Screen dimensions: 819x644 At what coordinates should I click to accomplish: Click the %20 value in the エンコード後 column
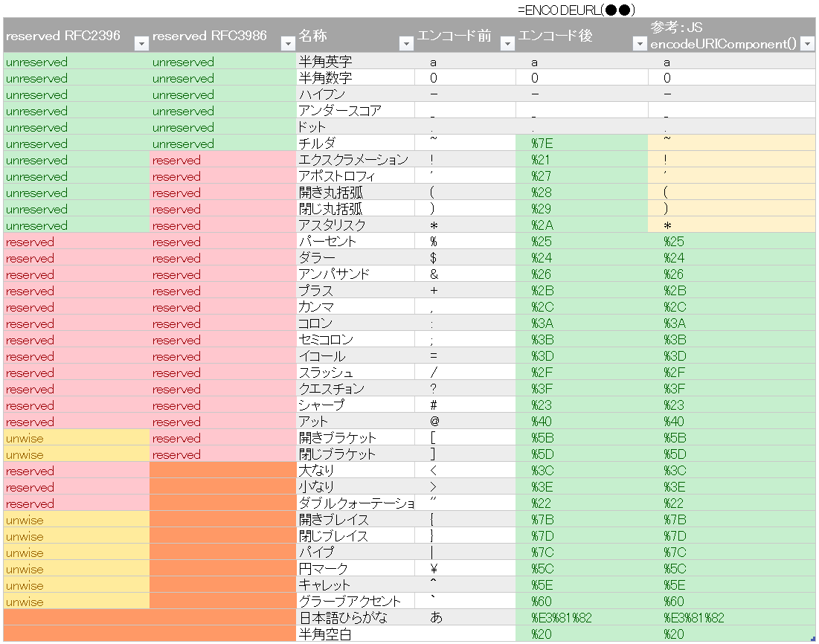point(580,634)
